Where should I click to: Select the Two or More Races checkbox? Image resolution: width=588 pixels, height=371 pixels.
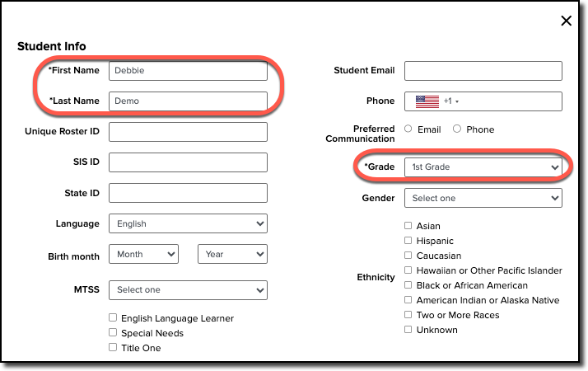[x=408, y=315]
